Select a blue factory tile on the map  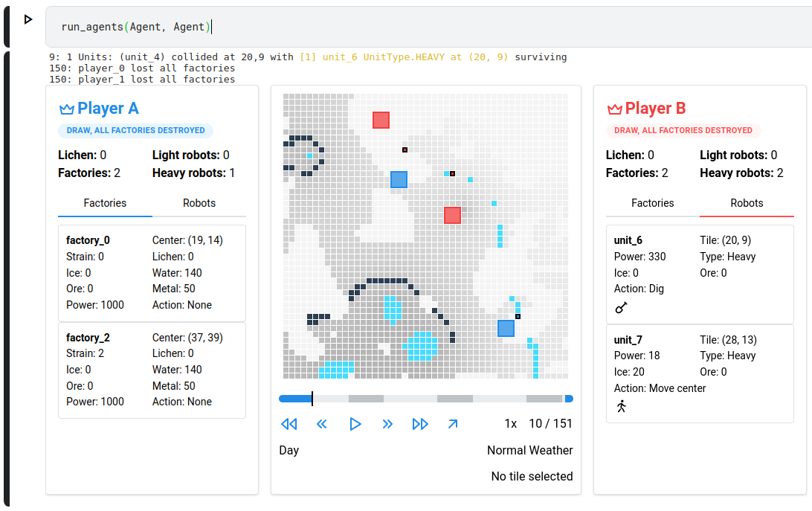pos(399,179)
